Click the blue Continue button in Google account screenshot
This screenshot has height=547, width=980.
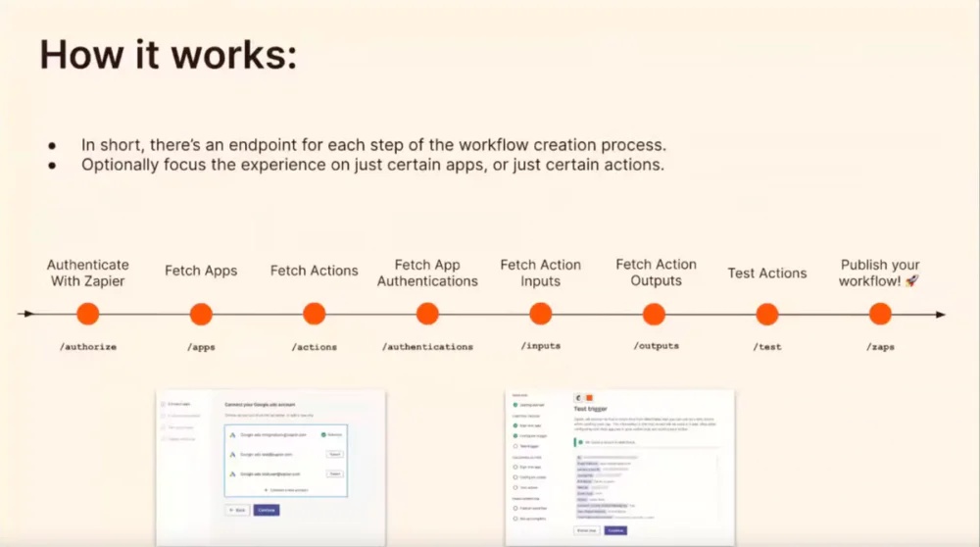267,510
